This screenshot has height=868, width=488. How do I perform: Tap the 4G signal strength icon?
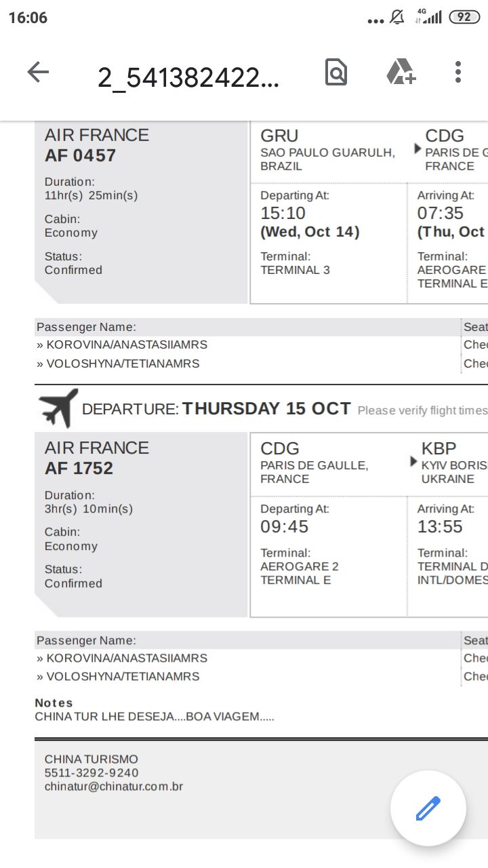[x=429, y=18]
